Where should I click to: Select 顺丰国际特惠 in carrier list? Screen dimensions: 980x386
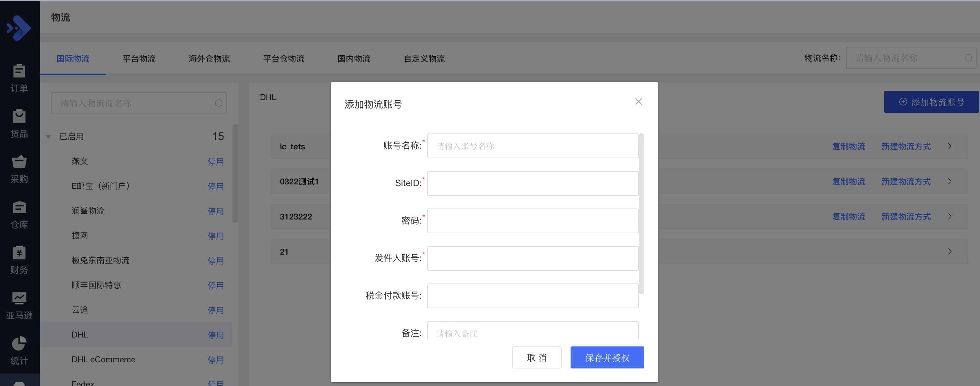[96, 285]
